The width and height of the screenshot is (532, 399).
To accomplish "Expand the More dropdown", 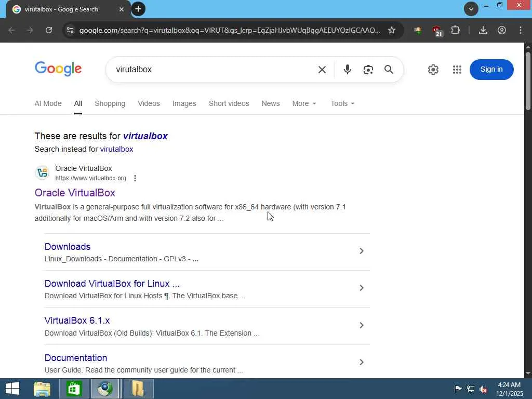I will [304, 103].
